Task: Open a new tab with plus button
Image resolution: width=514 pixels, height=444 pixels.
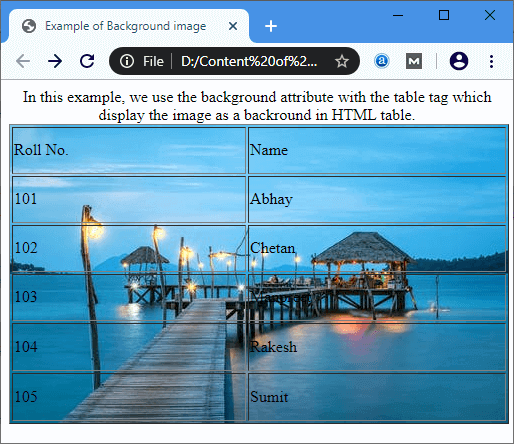Action: pyautogui.click(x=271, y=26)
